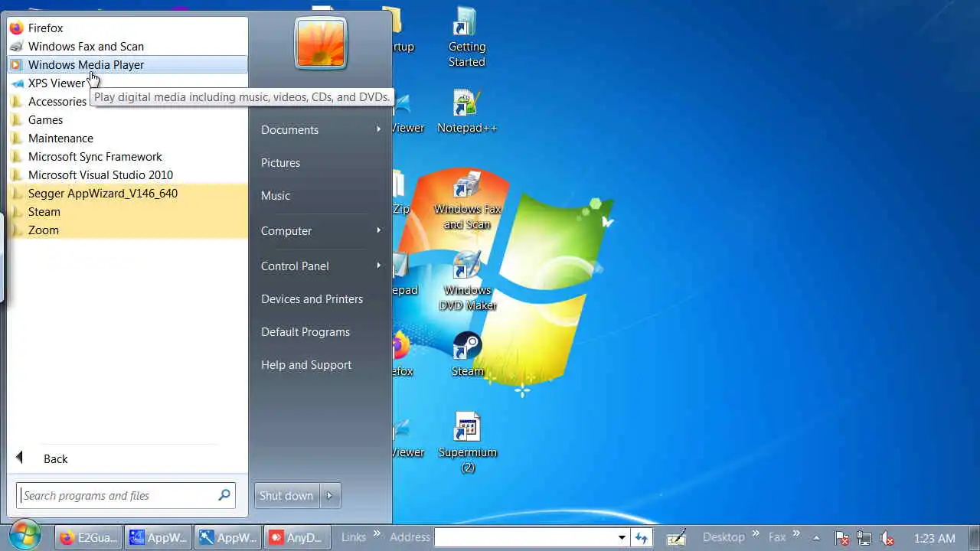Click the user account picture

(321, 43)
